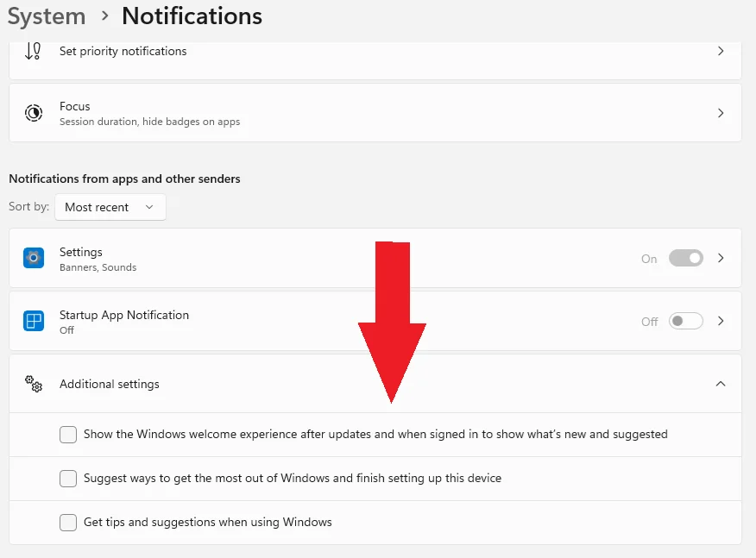Image resolution: width=756 pixels, height=558 pixels.
Task: Click the Set priority notifications icon
Action: pos(33,51)
